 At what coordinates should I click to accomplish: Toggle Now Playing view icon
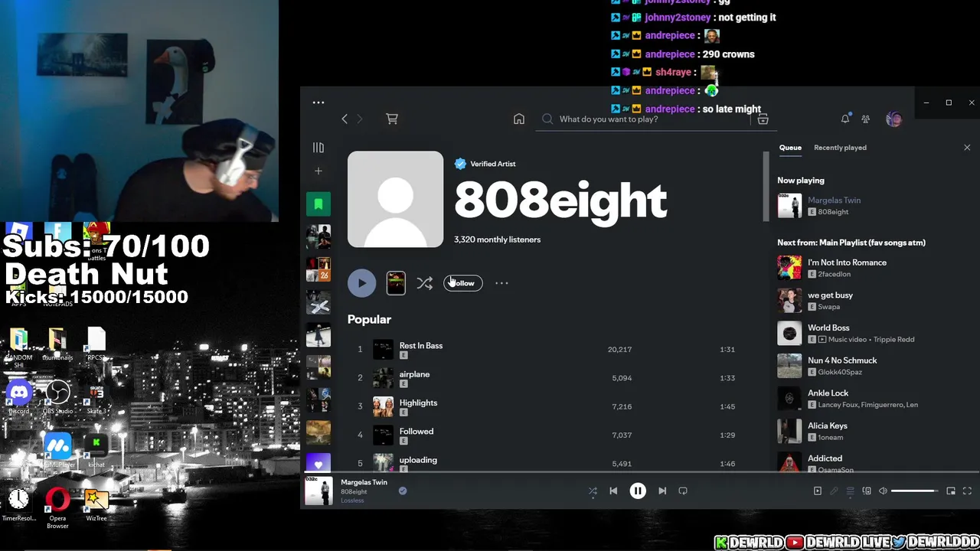[x=818, y=491]
